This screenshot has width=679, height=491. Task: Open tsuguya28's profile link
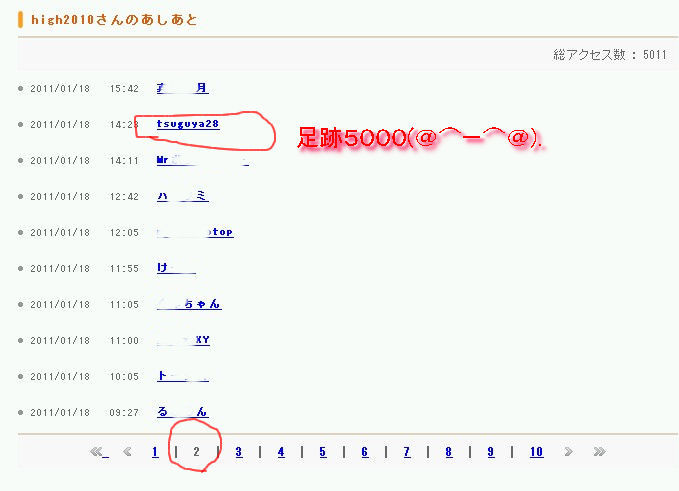point(188,124)
